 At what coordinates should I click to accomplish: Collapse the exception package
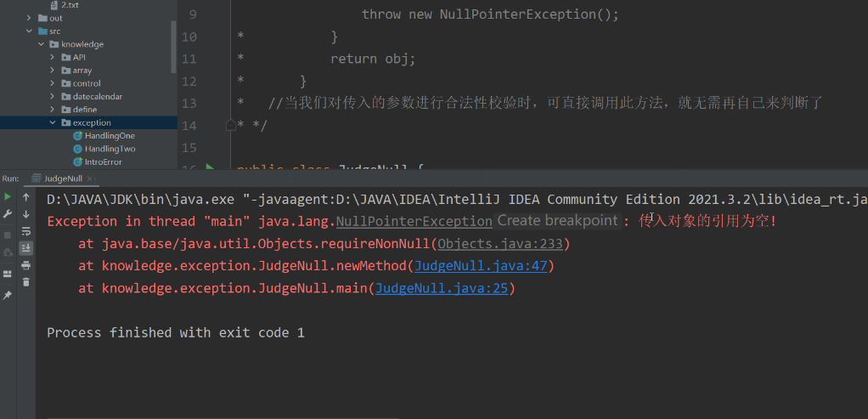[52, 122]
